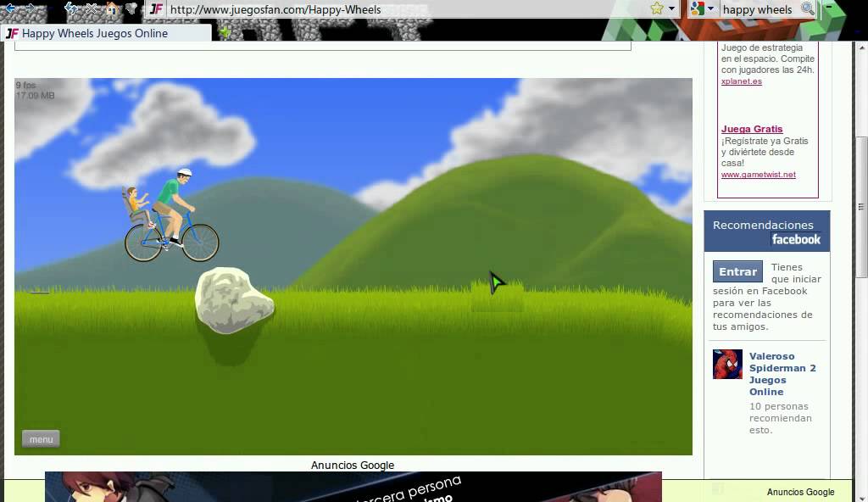The width and height of the screenshot is (868, 502).
Task: Click the '10 personas recomiendan esto.' text
Action: [x=781, y=418]
